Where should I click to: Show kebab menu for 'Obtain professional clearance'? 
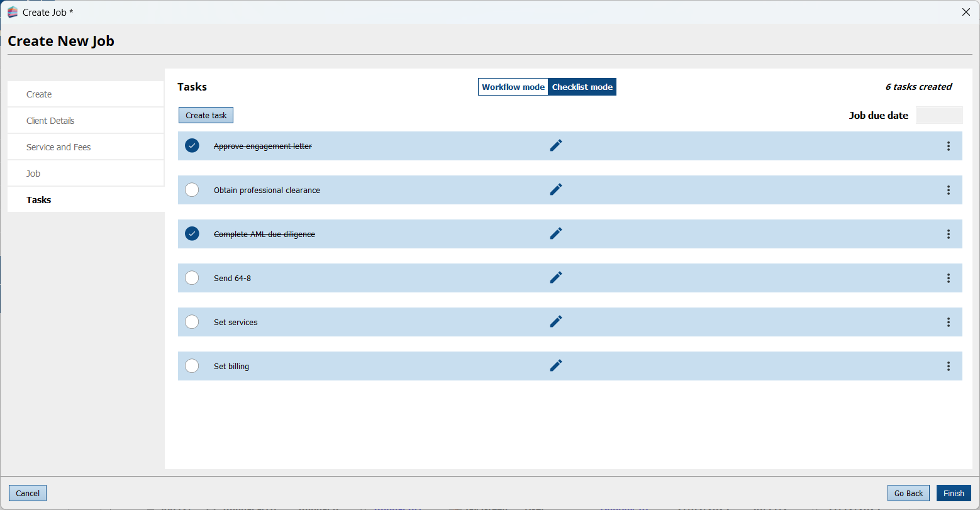coord(948,190)
